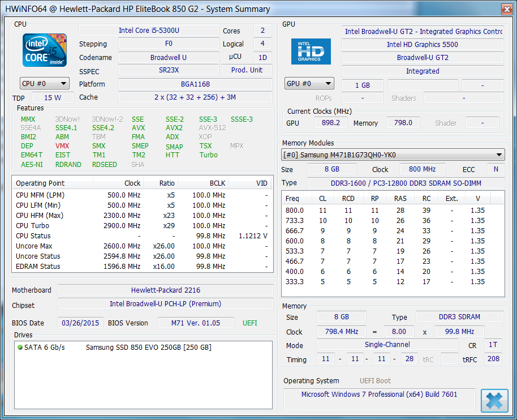Click the BIOS date 03/26/2015 field
Screen dimensions: 517x420
pos(80,323)
